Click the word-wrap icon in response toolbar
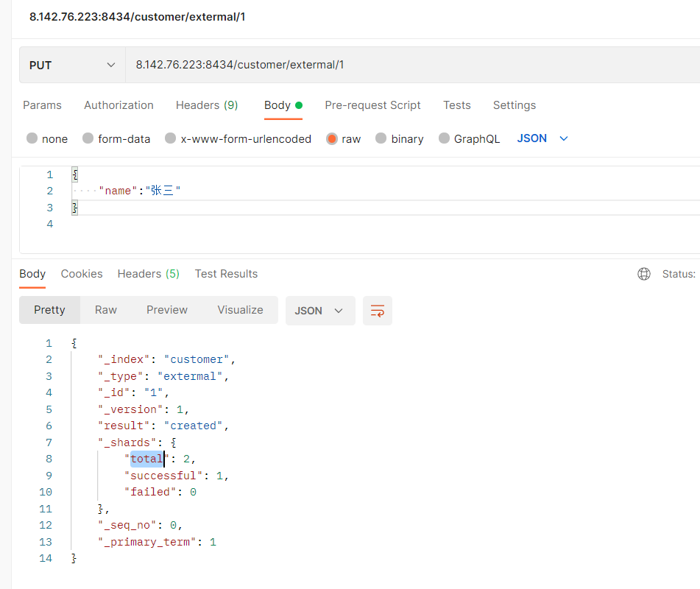Screen dimensions: 700x589 tap(377, 311)
